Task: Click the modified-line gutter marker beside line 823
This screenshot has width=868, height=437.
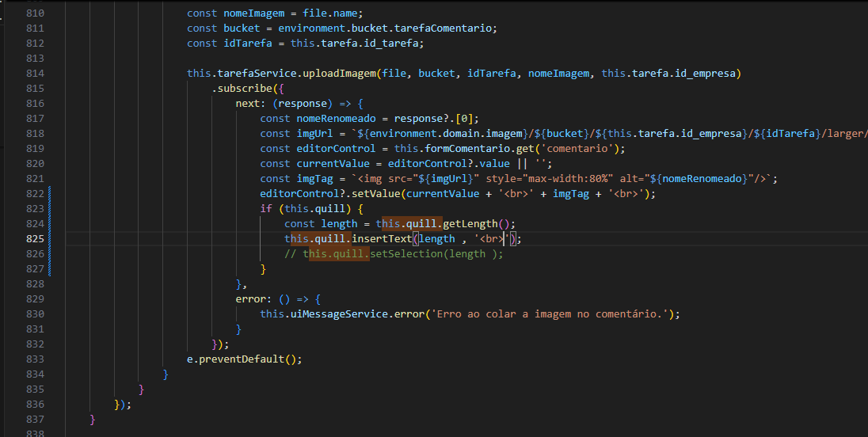Action: pyautogui.click(x=50, y=209)
